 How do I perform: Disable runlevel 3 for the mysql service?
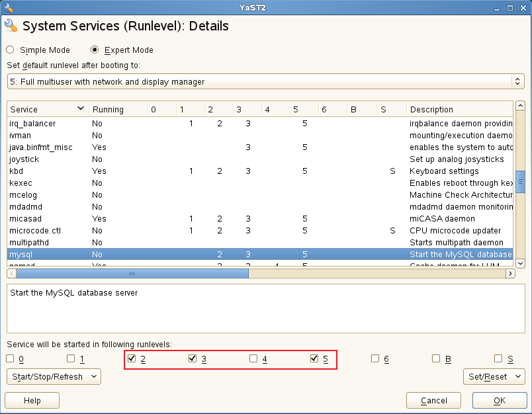193,358
